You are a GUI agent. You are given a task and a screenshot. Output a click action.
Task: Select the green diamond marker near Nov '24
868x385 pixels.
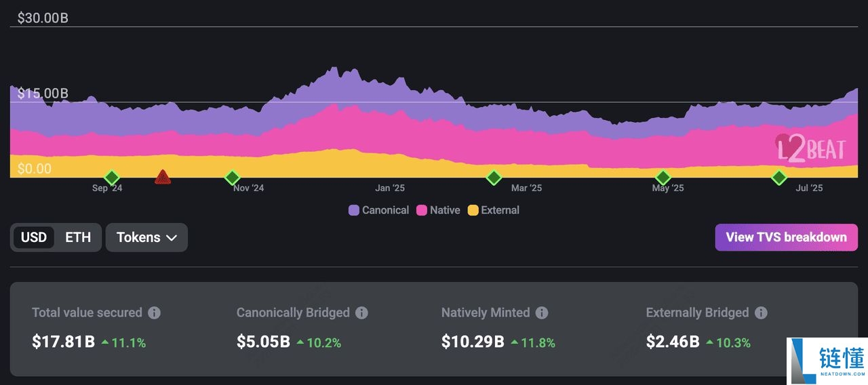coord(233,178)
